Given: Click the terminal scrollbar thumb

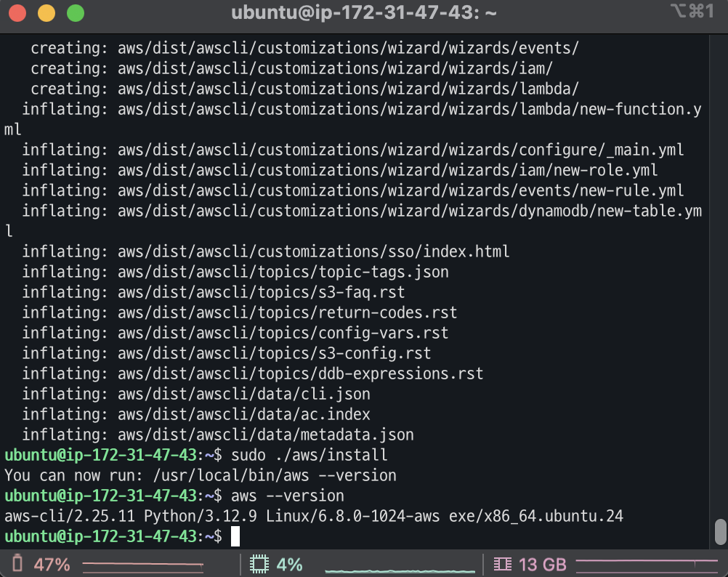Looking at the screenshot, I should pyautogui.click(x=721, y=531).
